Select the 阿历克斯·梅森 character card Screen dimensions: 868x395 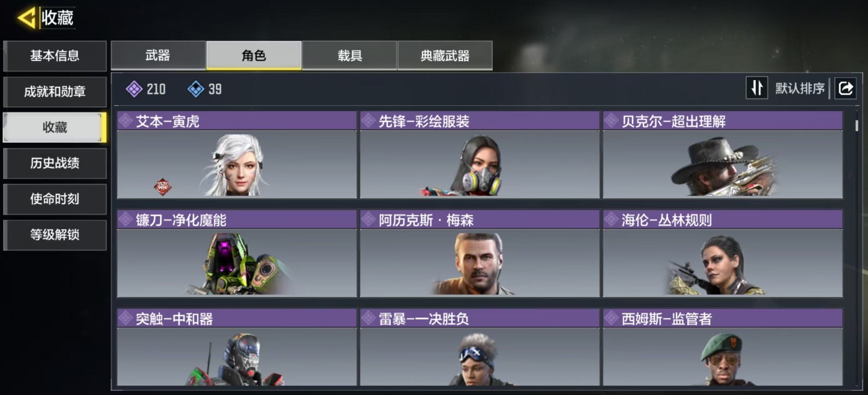pyautogui.click(x=480, y=253)
